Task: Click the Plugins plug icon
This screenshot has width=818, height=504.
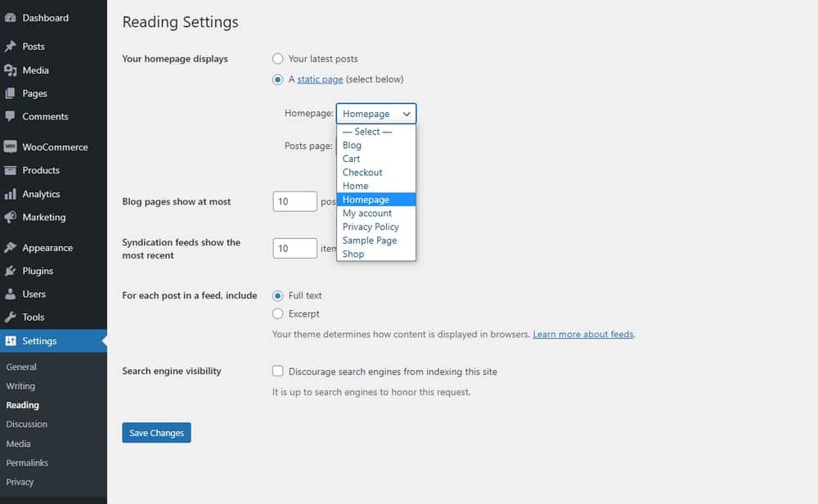Action: click(x=10, y=271)
